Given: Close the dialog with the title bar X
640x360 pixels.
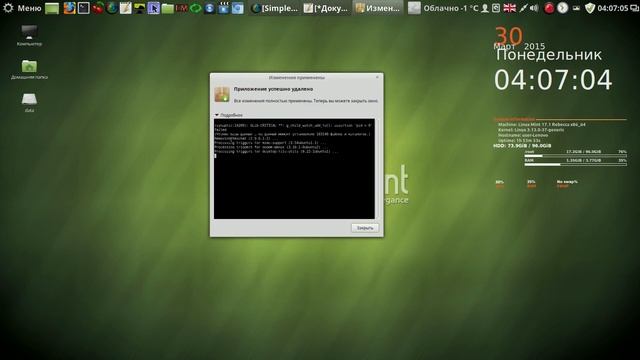Looking at the screenshot, I should tap(377, 77).
